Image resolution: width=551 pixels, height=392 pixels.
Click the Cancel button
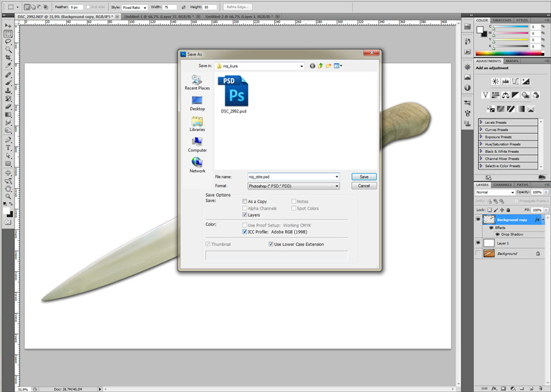[x=364, y=185]
